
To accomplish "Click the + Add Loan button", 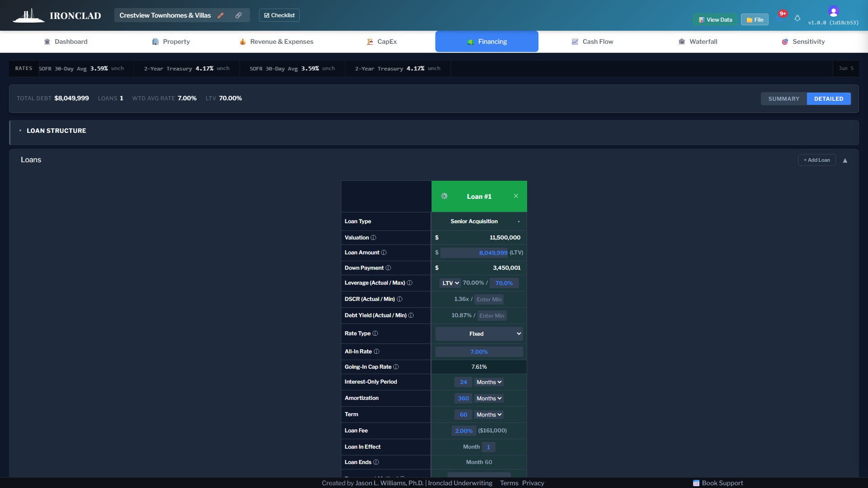I will (x=816, y=160).
